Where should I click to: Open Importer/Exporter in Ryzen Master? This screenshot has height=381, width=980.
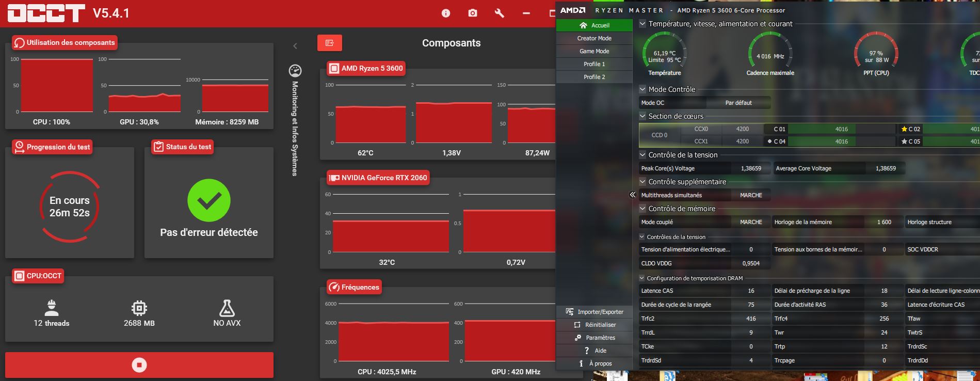pos(595,312)
